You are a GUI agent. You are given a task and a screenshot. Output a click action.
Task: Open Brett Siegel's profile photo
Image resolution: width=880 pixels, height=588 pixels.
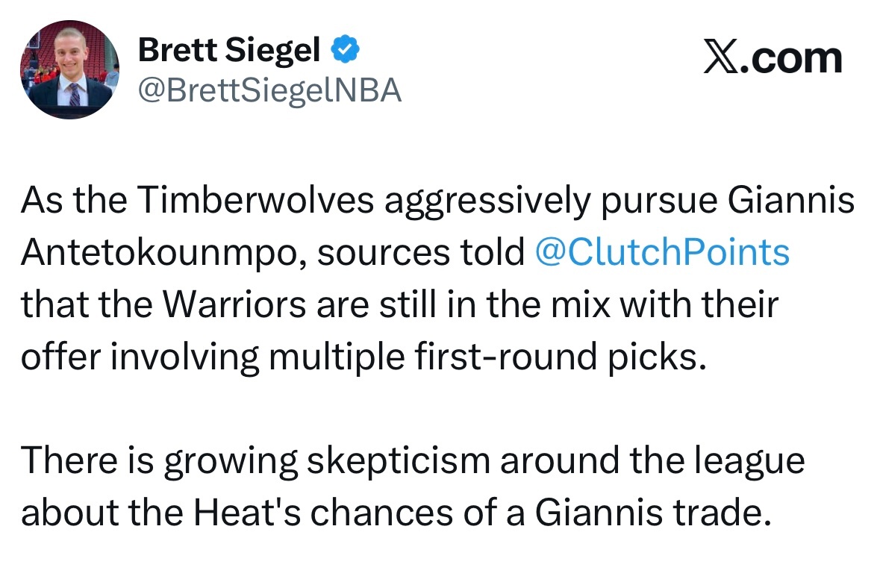point(69,69)
